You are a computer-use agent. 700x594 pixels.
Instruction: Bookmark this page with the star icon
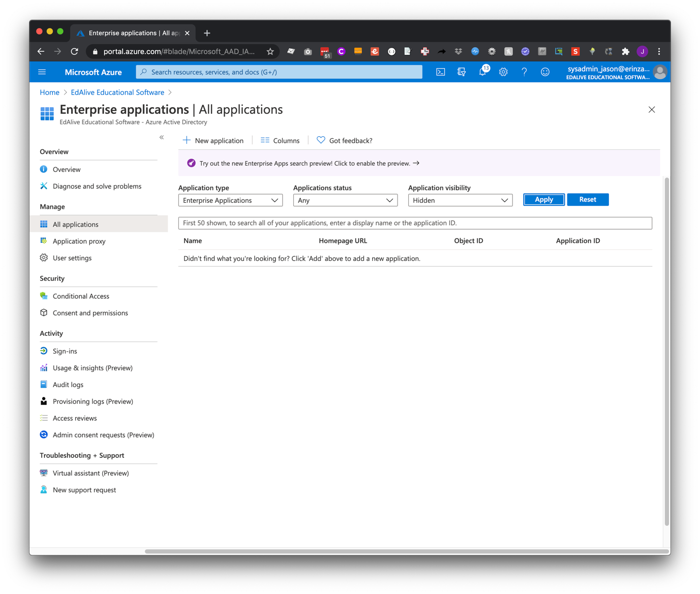tap(270, 51)
